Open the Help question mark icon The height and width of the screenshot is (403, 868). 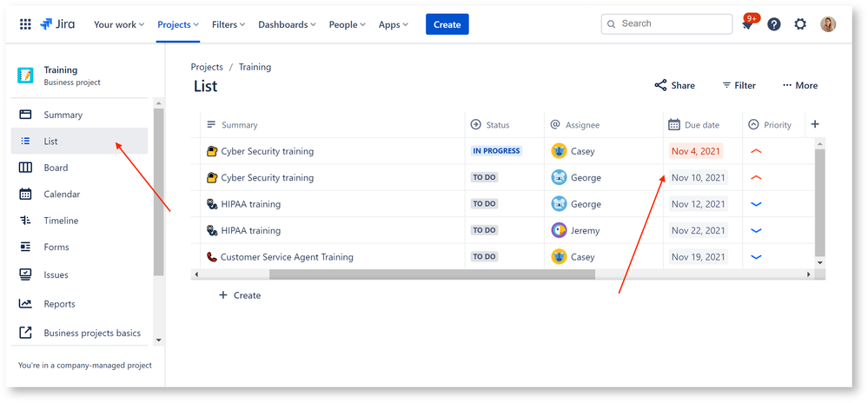point(774,24)
